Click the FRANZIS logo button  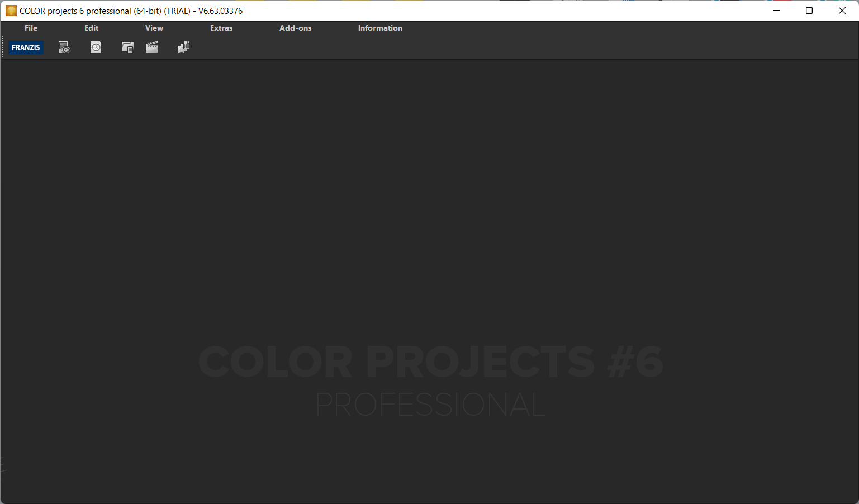point(26,47)
